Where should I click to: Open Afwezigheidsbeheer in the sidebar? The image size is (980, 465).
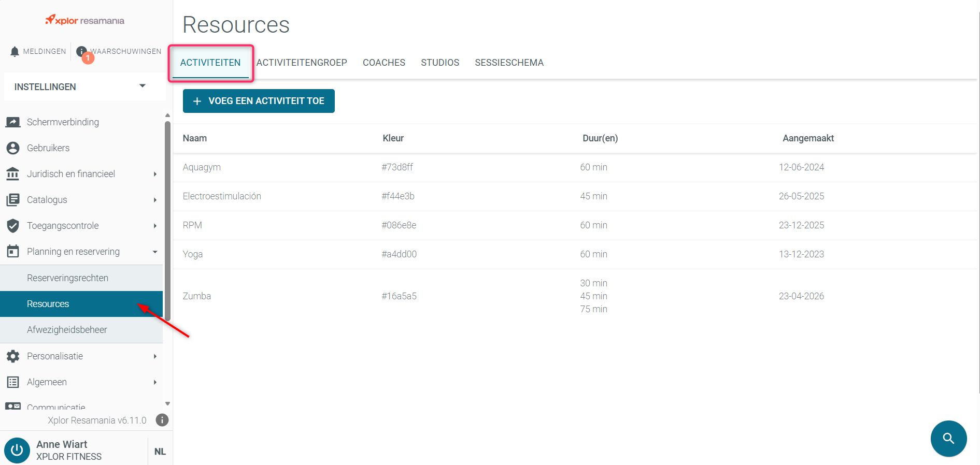pyautogui.click(x=81, y=330)
